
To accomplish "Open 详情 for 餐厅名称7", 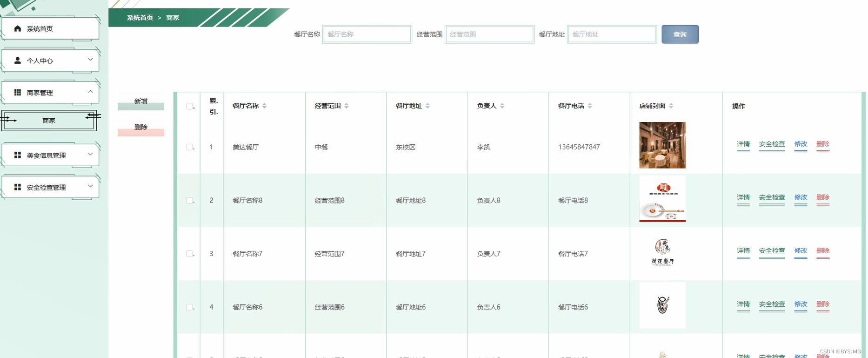I will coord(743,251).
